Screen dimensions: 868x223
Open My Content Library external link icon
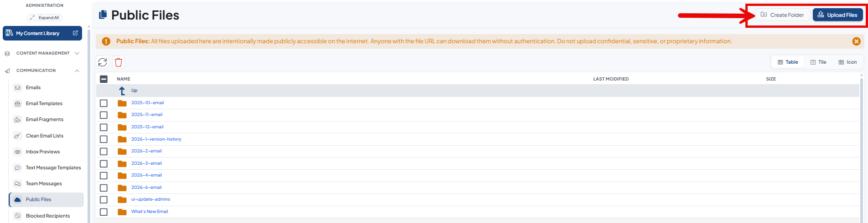click(75, 33)
